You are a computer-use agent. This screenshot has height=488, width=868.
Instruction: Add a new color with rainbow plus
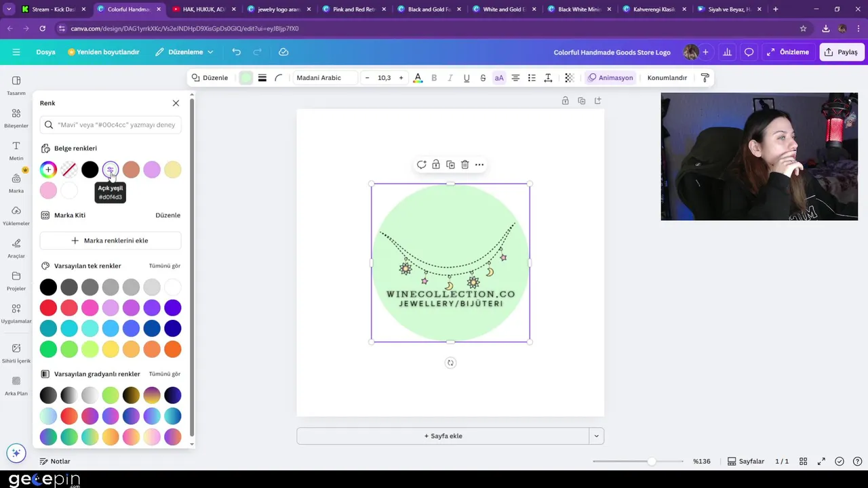click(x=48, y=169)
